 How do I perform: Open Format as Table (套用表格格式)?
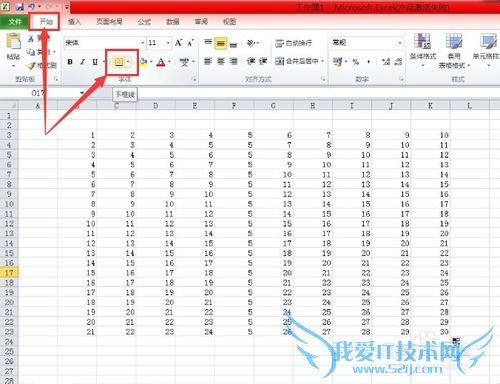click(454, 51)
